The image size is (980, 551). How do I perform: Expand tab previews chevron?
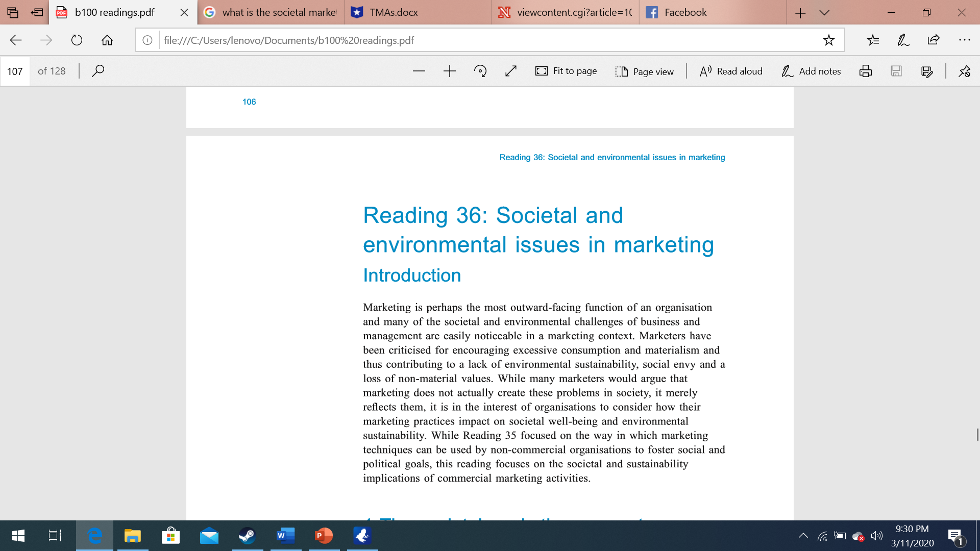click(824, 13)
